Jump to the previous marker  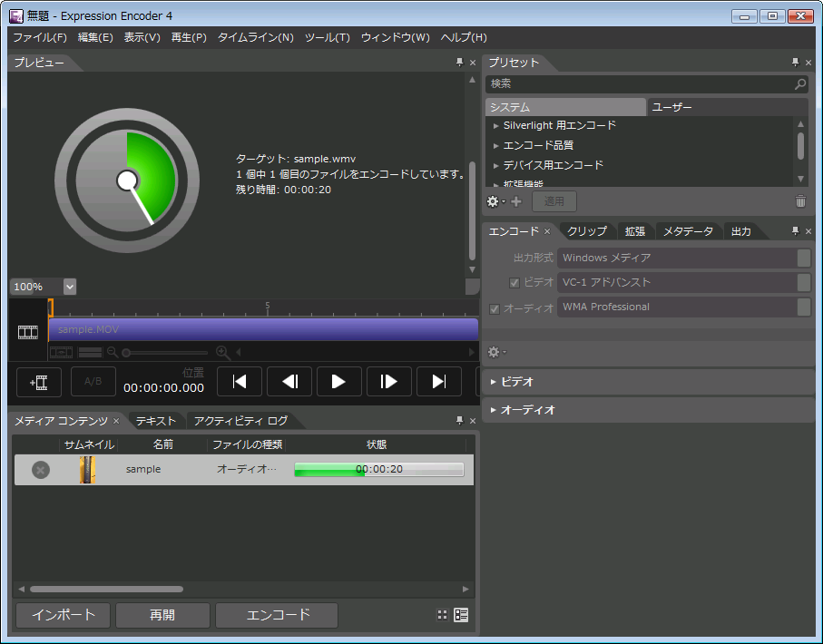[240, 382]
